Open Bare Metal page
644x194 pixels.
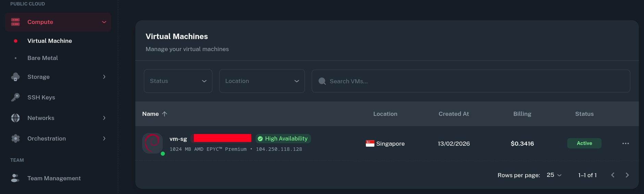pos(42,58)
